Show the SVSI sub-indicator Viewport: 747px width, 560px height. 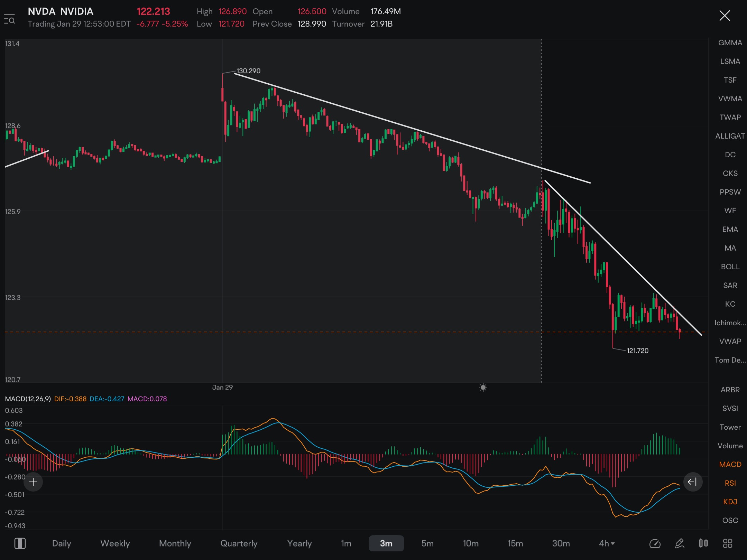[730, 409]
